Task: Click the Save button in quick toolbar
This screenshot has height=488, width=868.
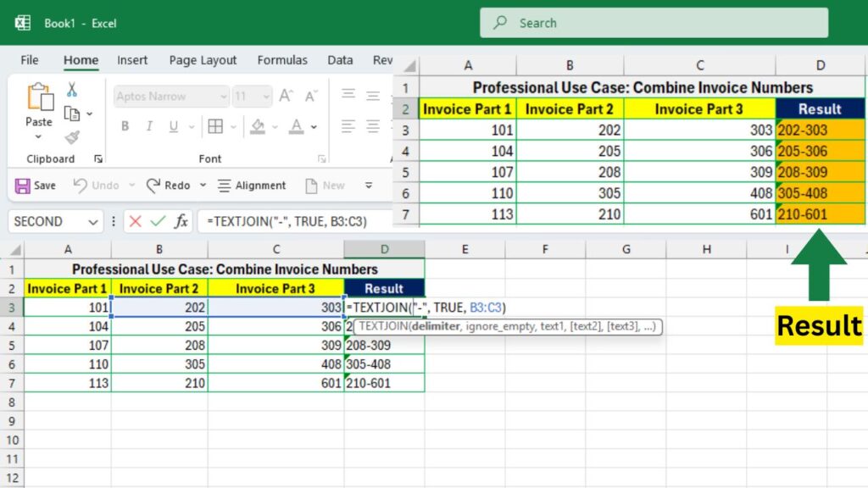Action: (36, 186)
